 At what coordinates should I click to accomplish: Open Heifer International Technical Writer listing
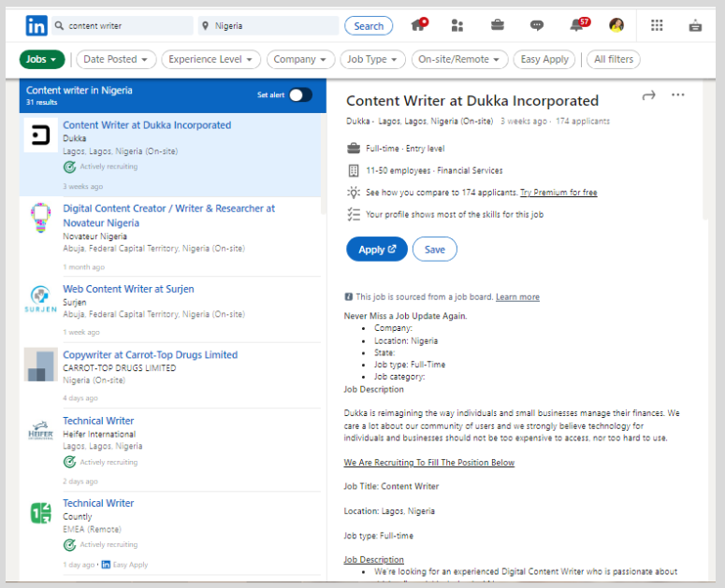[98, 421]
